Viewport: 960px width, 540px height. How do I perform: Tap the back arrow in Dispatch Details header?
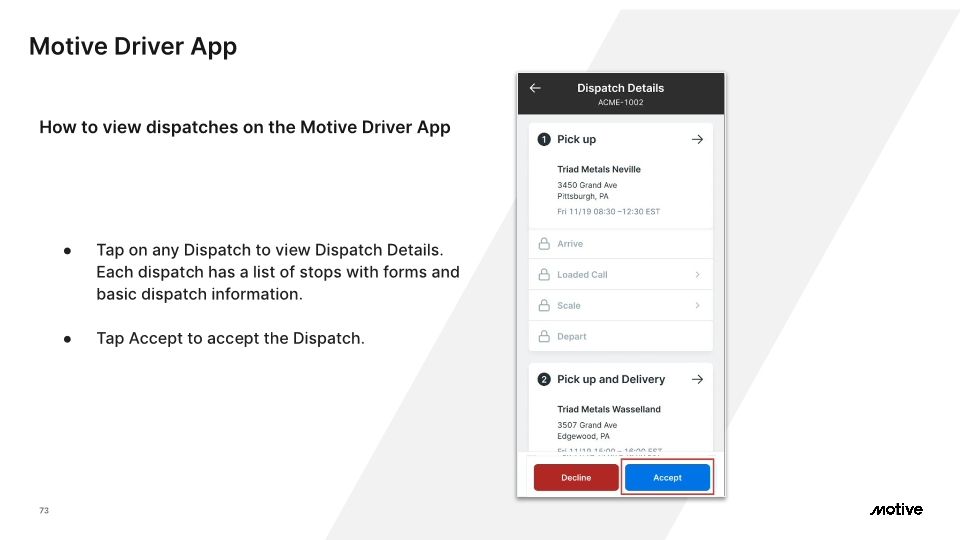(535, 88)
